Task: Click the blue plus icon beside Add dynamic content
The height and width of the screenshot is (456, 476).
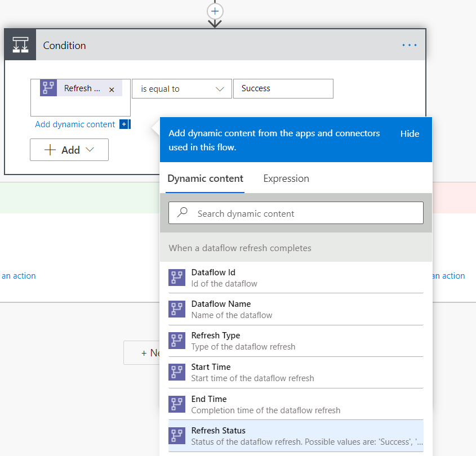Action: (x=124, y=124)
